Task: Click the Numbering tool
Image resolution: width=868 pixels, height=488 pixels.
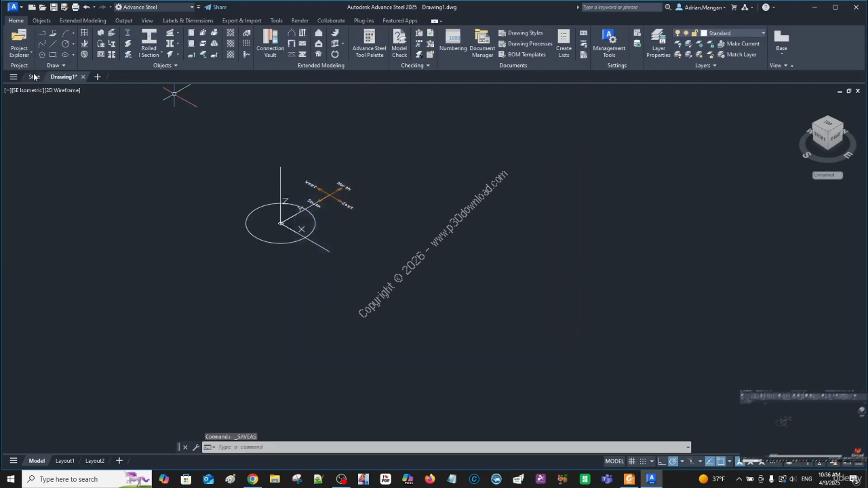Action: pyautogui.click(x=453, y=41)
